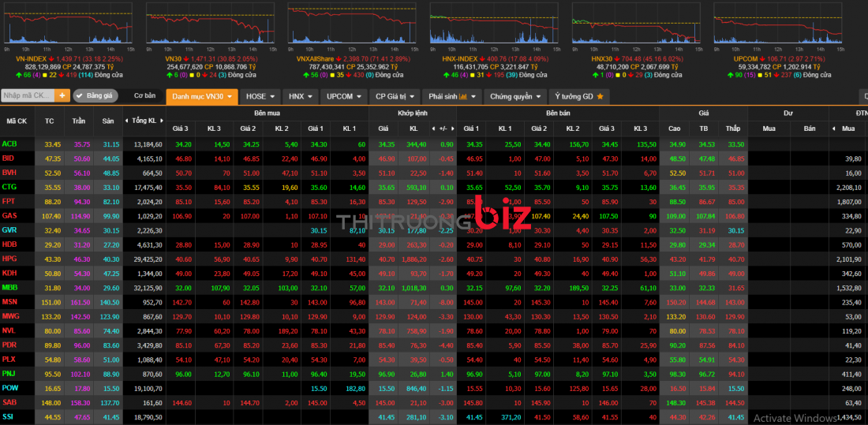Click left arrow beside ĐTNN Mua header
Image resolution: width=868 pixels, height=425 pixels.
coord(834,129)
